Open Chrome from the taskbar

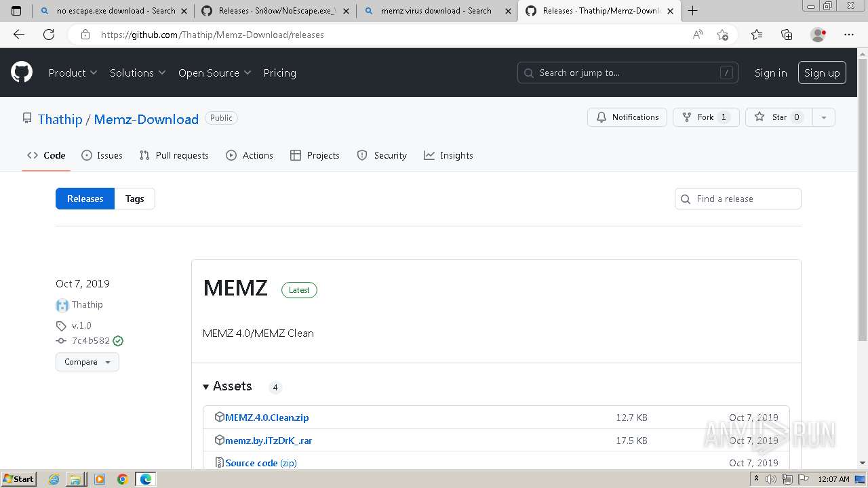[123, 479]
